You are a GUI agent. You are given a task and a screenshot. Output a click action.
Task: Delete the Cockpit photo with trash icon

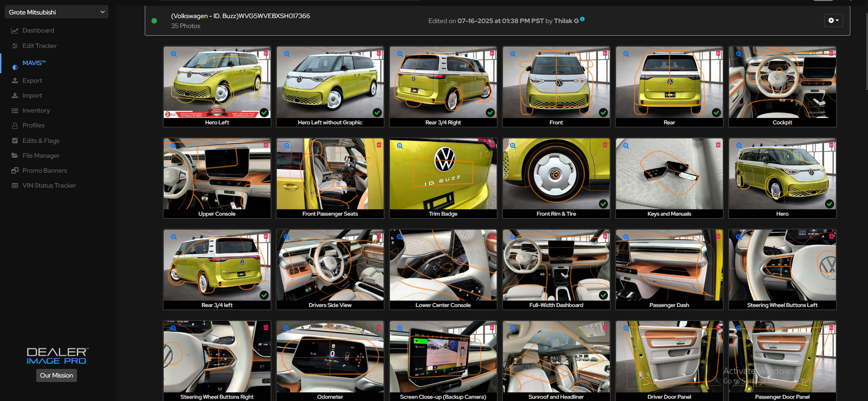coord(831,53)
